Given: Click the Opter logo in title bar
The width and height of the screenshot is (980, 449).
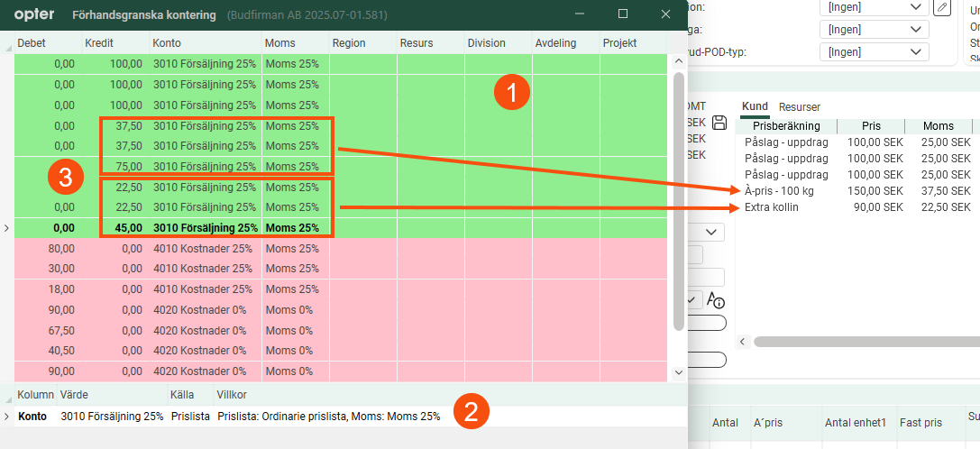Looking at the screenshot, I should [34, 14].
